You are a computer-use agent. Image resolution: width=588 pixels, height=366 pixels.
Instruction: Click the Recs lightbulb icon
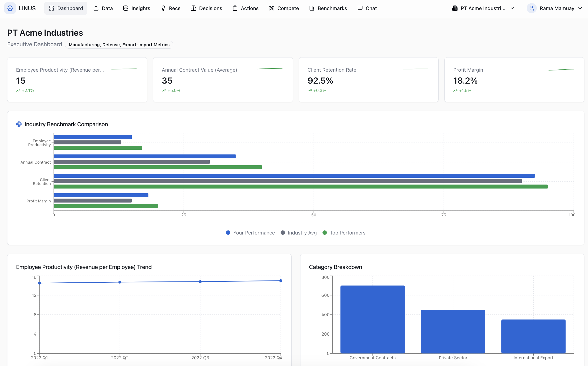tap(163, 8)
